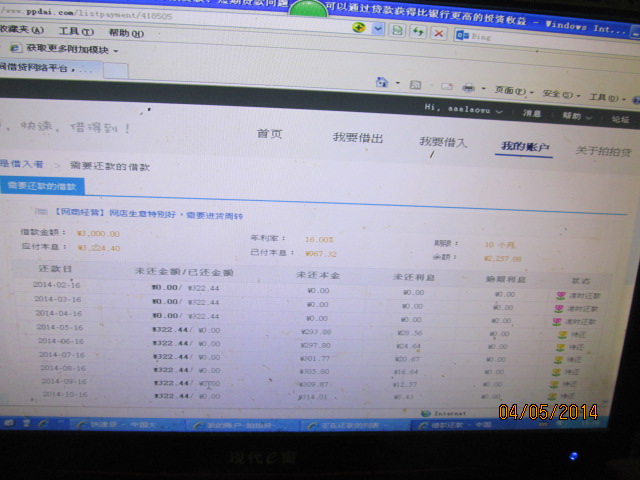This screenshot has width=640, height=480.
Task: Click the pink flower status icon for 2014-03-16
Action: (x=559, y=309)
